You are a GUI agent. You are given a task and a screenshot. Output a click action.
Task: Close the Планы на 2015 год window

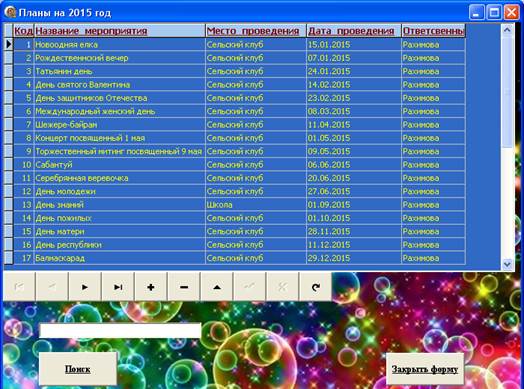(512, 13)
